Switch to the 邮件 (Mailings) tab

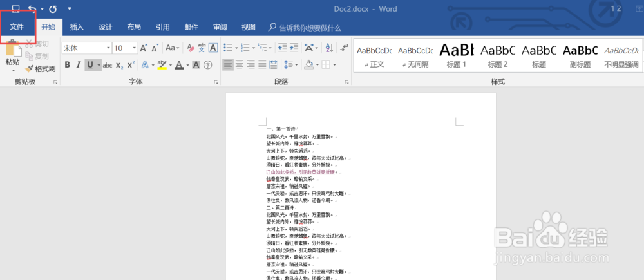(191, 27)
